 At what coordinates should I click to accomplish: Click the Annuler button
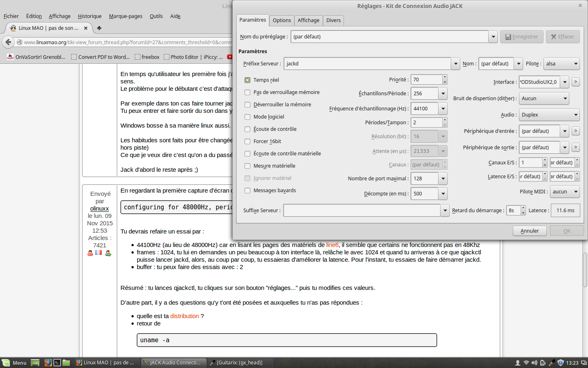[x=530, y=231]
